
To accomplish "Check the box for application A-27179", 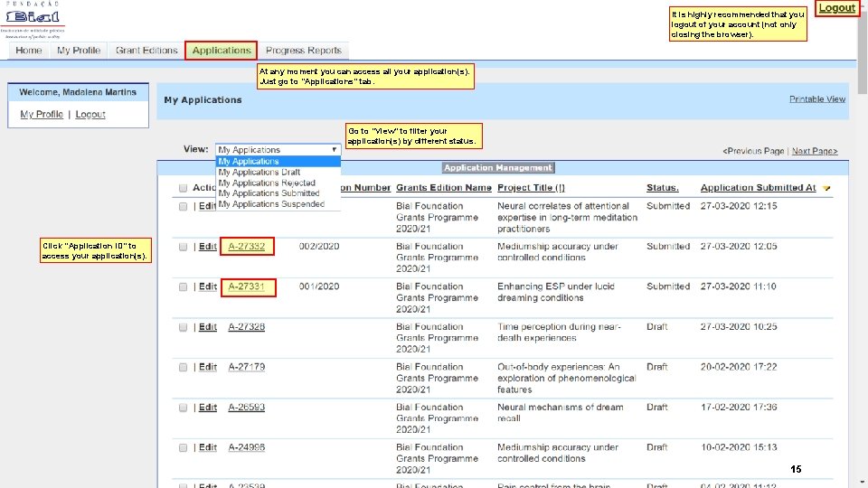I will [183, 368].
